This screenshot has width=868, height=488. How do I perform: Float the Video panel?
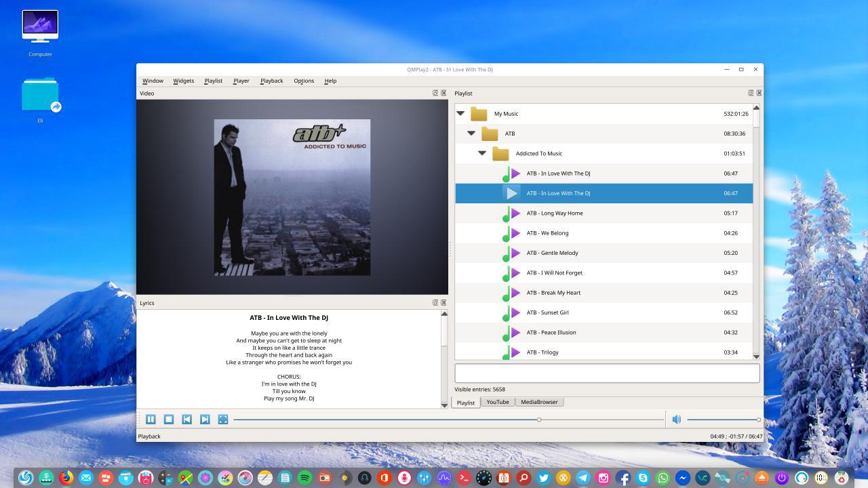point(435,93)
